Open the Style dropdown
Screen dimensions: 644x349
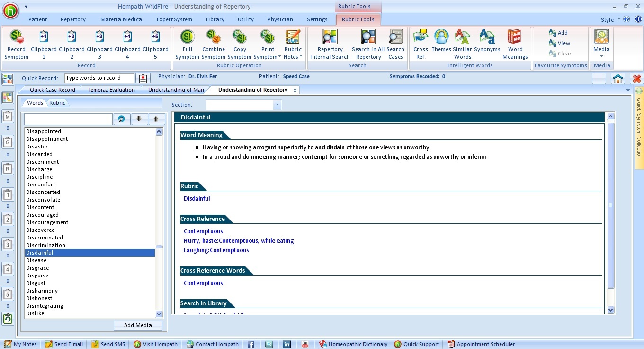point(610,20)
